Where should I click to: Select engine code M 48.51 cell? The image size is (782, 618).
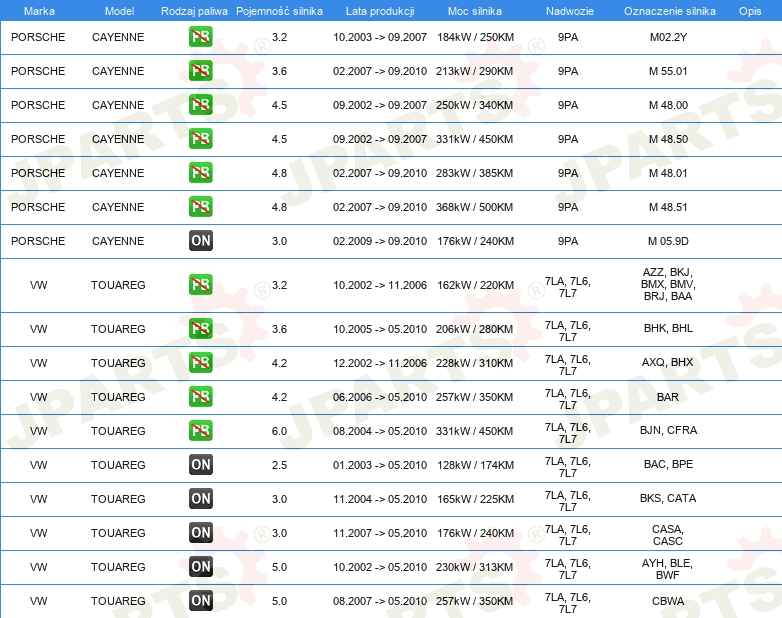coord(668,207)
